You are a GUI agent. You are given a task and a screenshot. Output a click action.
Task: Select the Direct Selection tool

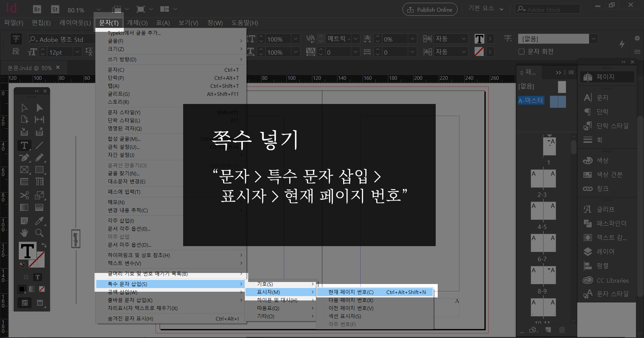coord(40,108)
